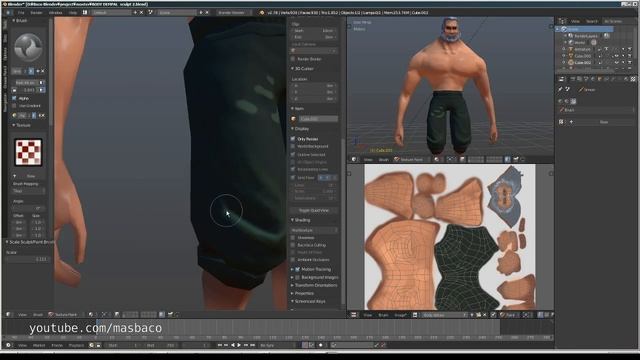Open the screen layout selector field

tap(111, 13)
